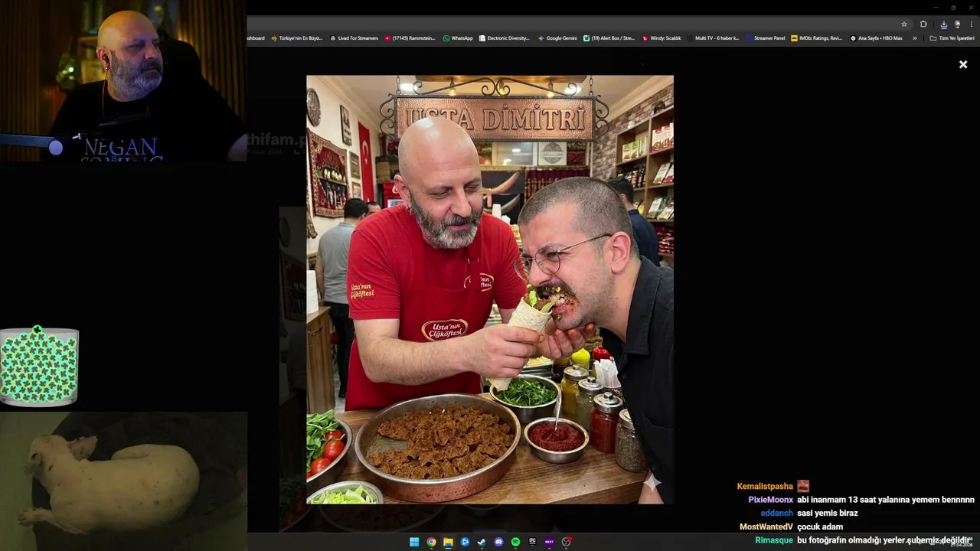Image resolution: width=980 pixels, height=551 pixels.
Task: Open the Chrome downloads icon
Action: click(x=943, y=24)
